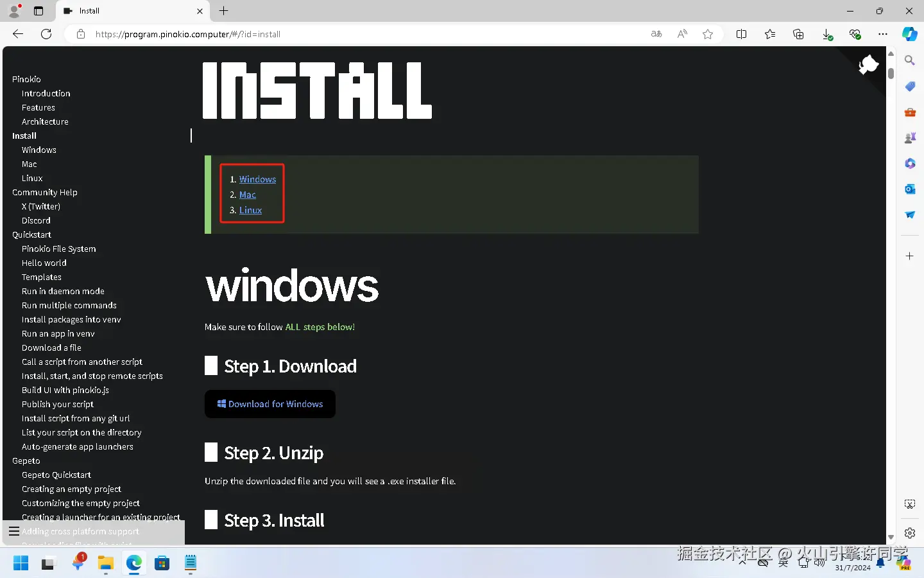Open Introduction in the sidebar
This screenshot has width=924, height=578.
click(46, 93)
